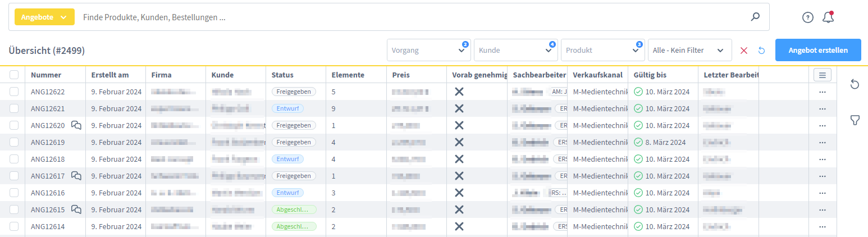
Task: Sort by the Verkaufskanal column header
Action: [x=597, y=75]
